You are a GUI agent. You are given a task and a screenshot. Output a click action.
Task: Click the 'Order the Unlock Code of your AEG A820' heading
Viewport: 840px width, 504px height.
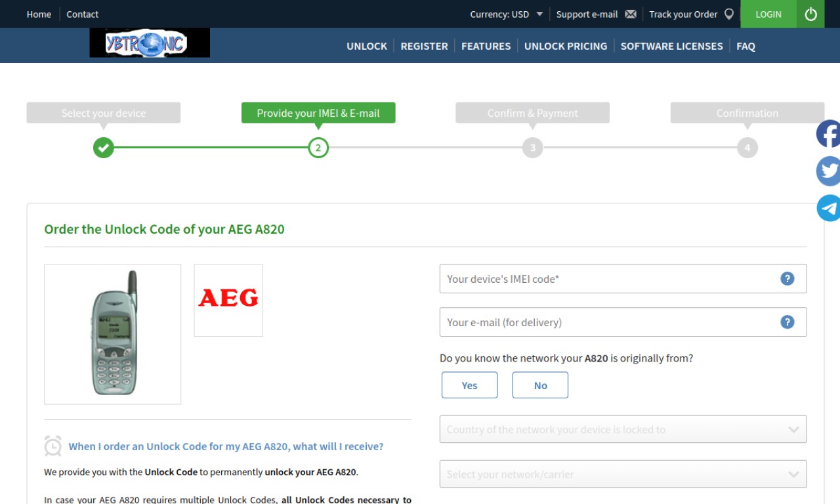click(x=164, y=230)
